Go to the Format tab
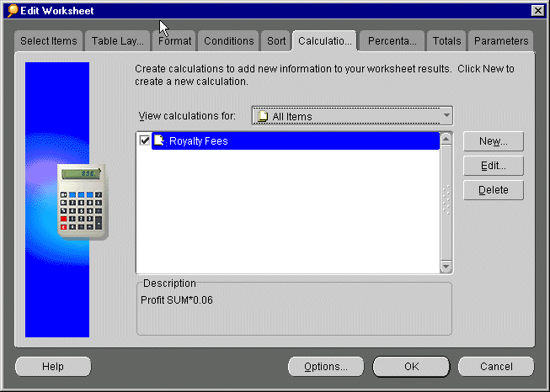 [x=174, y=40]
